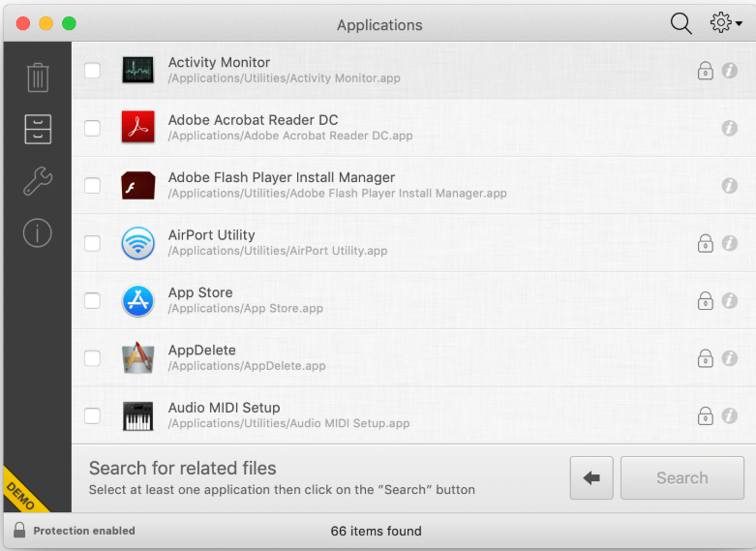Select the AirPort Utility checkbox
756x551 pixels.
(x=92, y=243)
